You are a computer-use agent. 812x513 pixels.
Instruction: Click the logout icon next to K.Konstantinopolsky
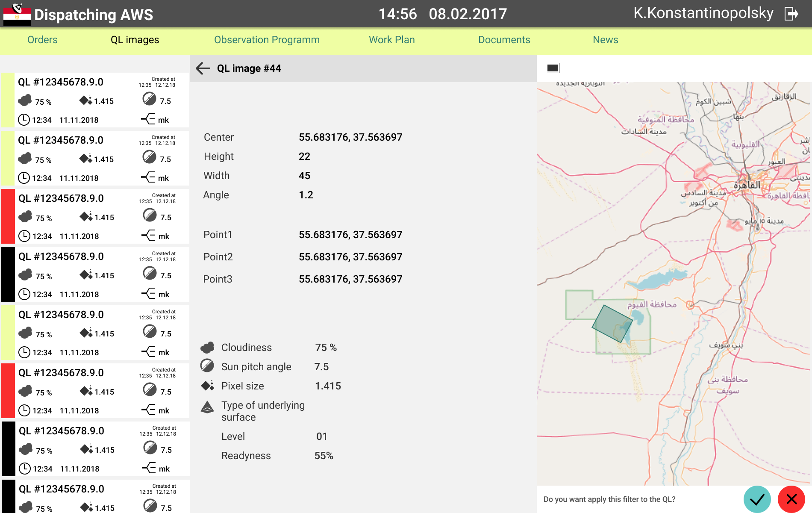pos(791,14)
